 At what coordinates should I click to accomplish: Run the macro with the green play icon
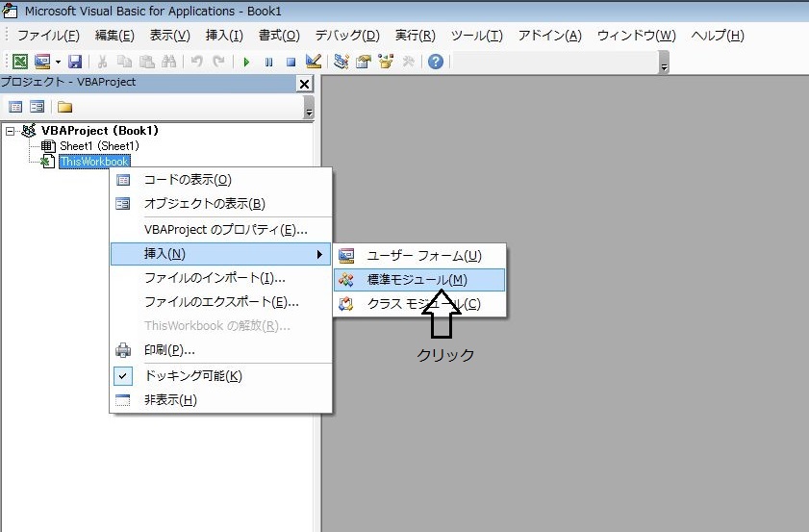click(246, 62)
